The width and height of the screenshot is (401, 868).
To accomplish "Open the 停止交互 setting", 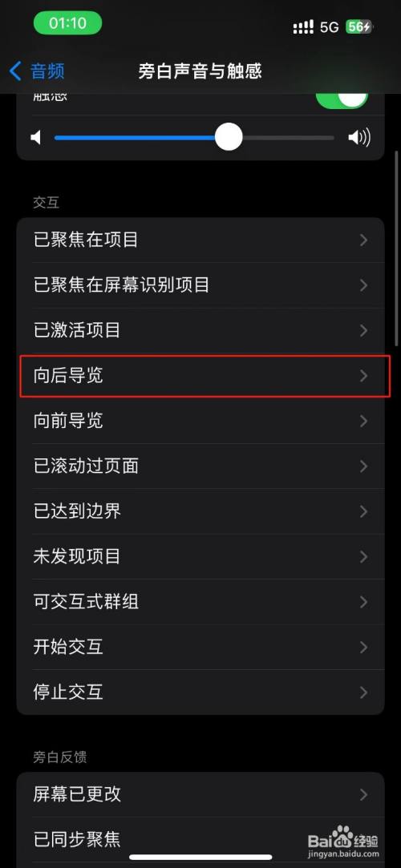I will [x=200, y=692].
